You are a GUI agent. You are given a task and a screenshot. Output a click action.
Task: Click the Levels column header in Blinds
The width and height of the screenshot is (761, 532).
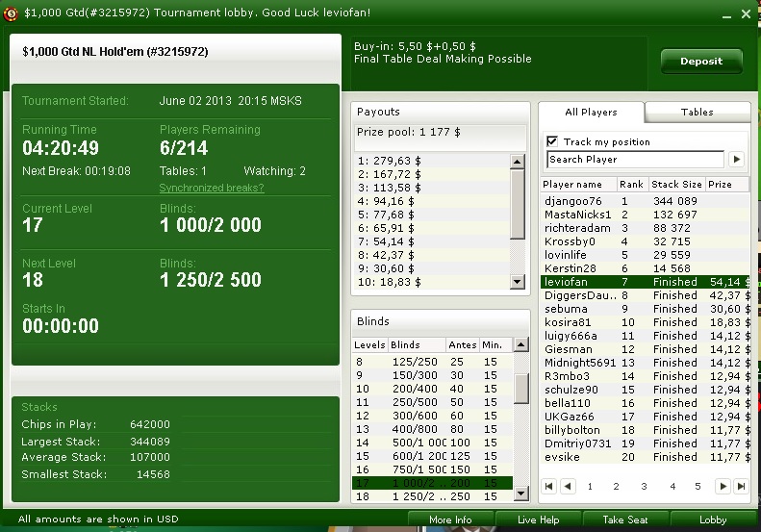coord(369,344)
